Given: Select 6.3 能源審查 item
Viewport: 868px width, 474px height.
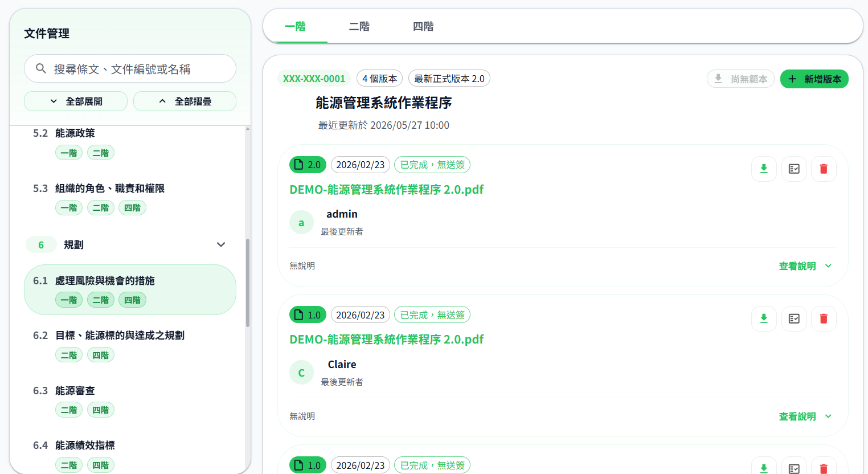Looking at the screenshot, I should [x=130, y=400].
